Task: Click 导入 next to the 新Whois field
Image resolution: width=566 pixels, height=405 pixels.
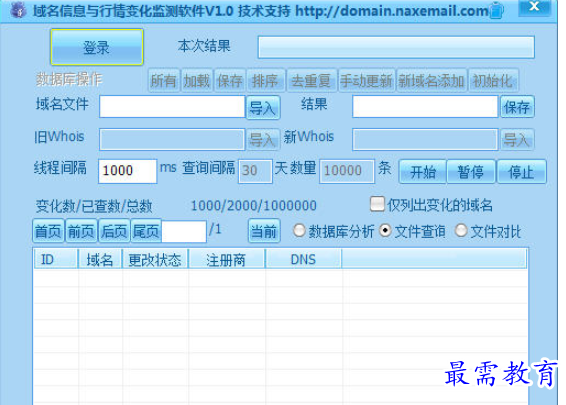Action: click(x=517, y=139)
